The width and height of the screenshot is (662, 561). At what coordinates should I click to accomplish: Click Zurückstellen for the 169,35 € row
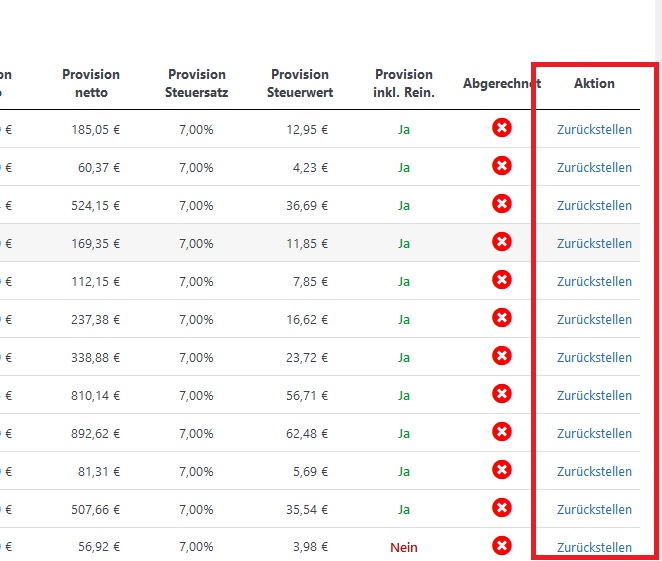(x=594, y=244)
